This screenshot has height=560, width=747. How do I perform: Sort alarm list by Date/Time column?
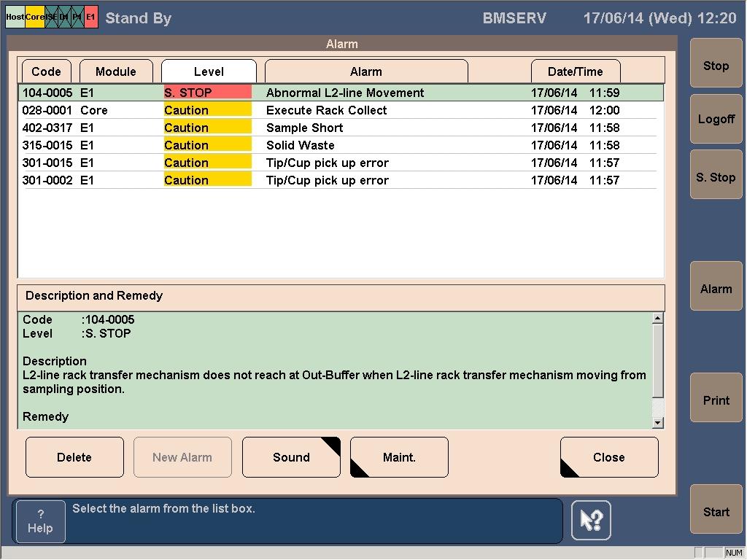[576, 71]
